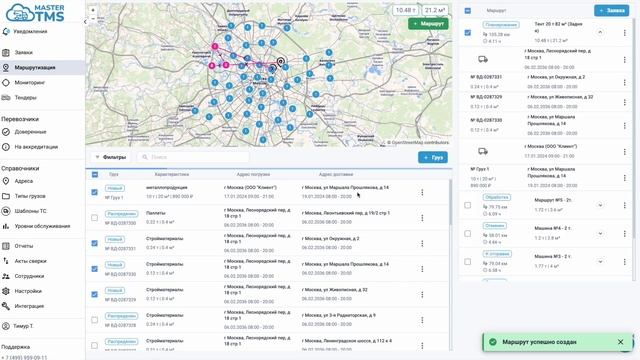The width and height of the screenshot is (640, 360).
Task: Click the + Груз button
Action: point(433,157)
